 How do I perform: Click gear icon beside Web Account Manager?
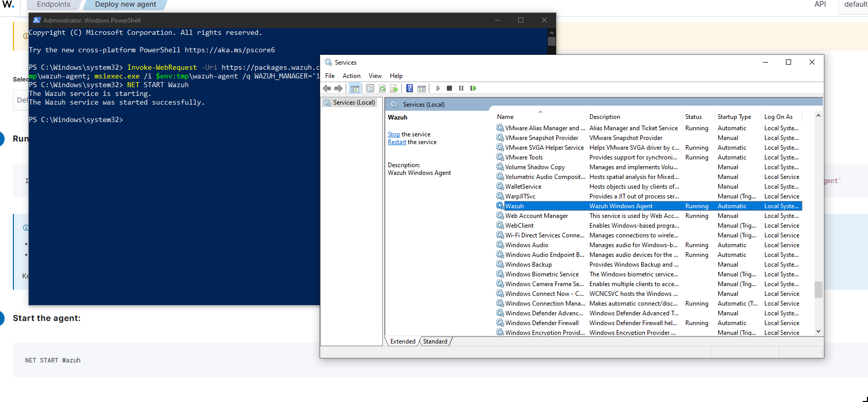tap(500, 215)
